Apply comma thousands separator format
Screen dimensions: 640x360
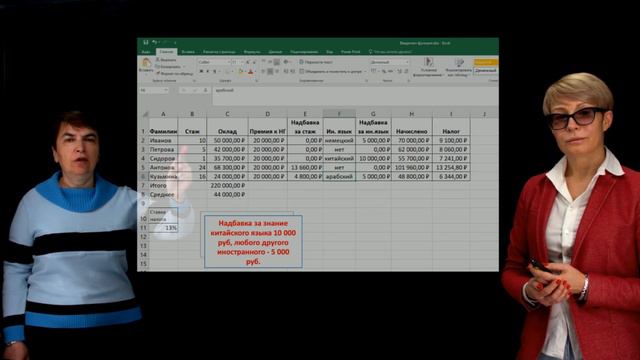[x=391, y=71]
